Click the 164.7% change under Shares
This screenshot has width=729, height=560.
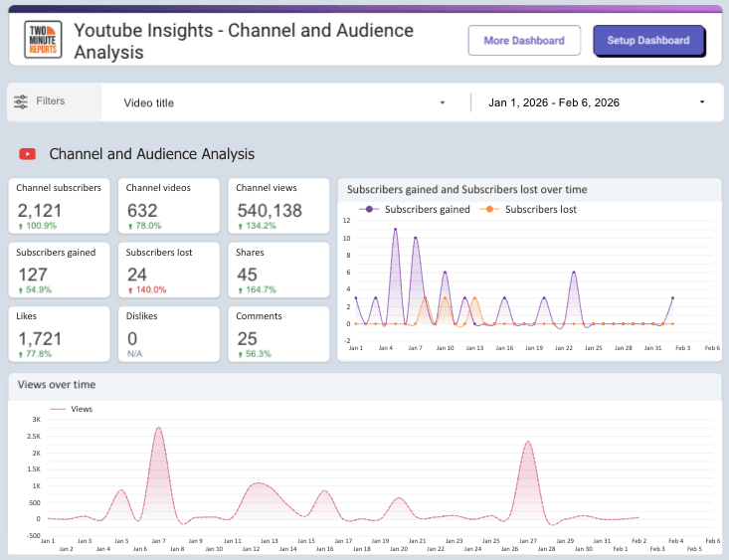pos(257,289)
